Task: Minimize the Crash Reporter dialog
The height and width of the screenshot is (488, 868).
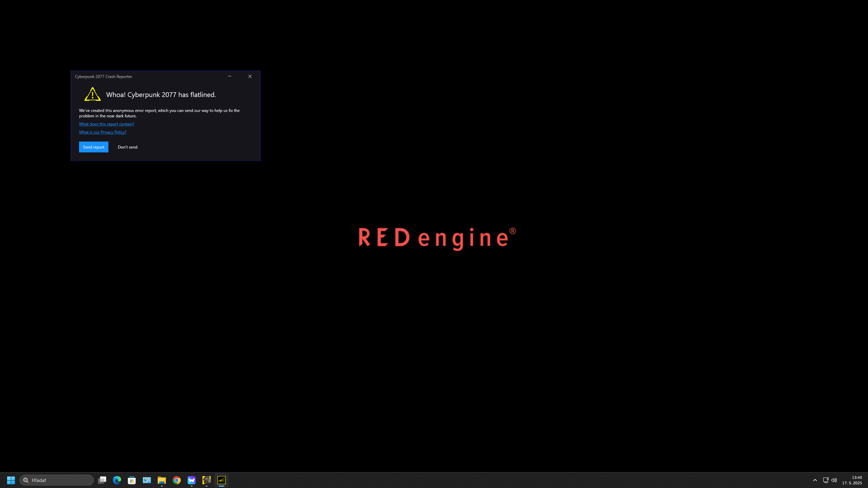Action: tap(230, 76)
